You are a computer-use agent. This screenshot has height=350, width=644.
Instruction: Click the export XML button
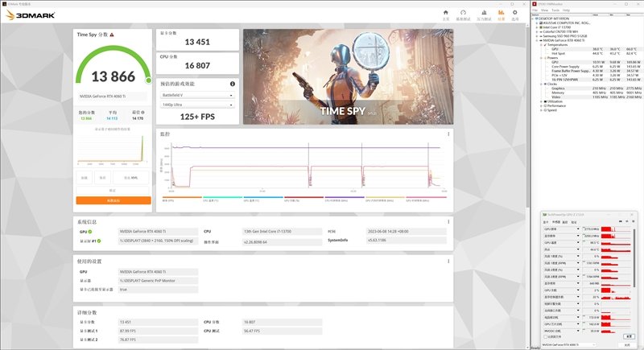pyautogui.click(x=130, y=178)
